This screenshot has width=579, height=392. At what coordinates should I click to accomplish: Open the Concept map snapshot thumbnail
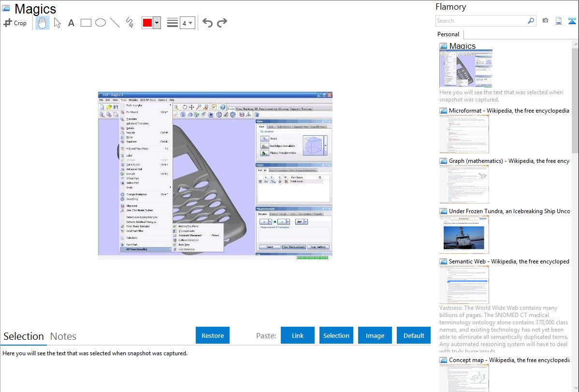(464, 378)
